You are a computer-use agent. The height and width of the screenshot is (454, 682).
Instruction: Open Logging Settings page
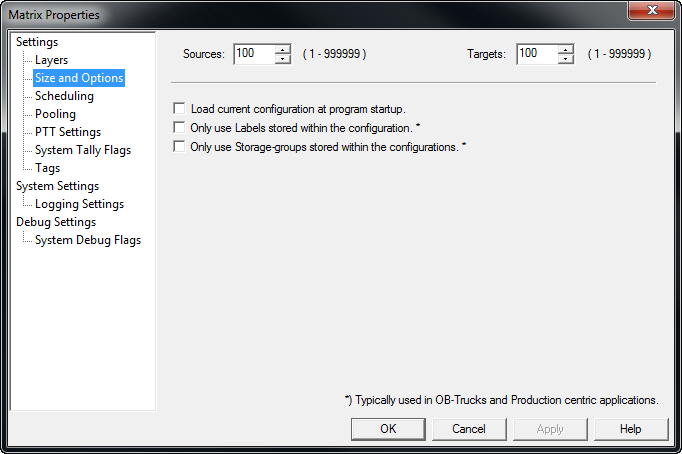point(79,204)
